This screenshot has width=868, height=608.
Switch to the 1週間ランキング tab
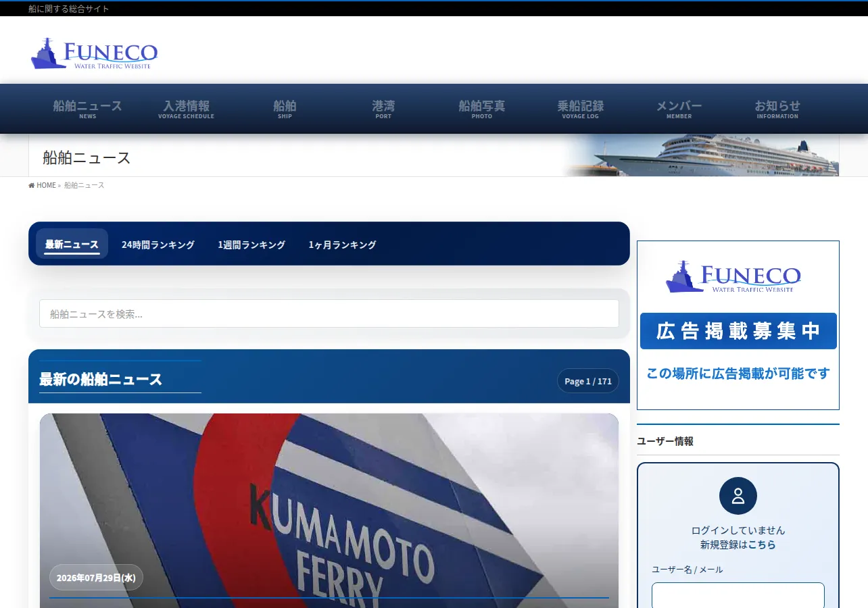tap(251, 245)
